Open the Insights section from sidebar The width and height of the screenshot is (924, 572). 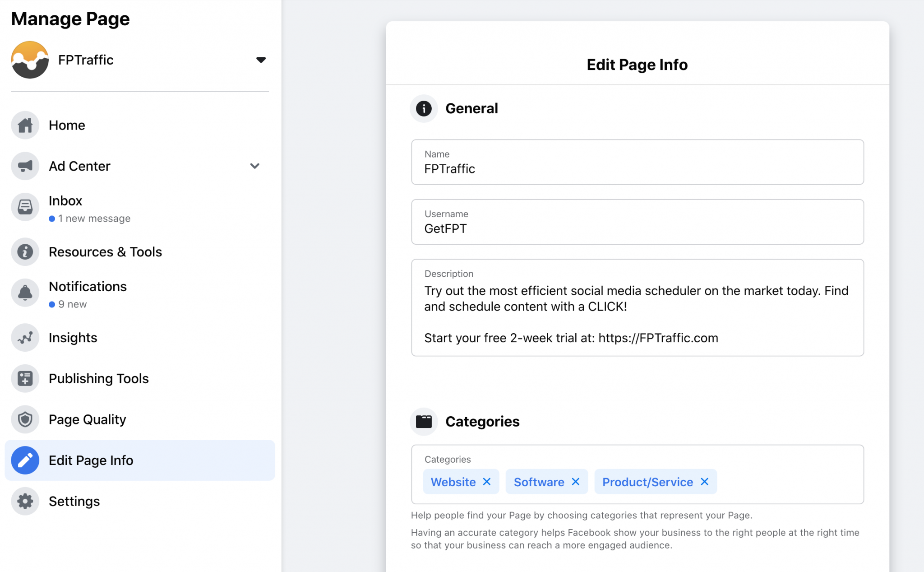tap(73, 337)
